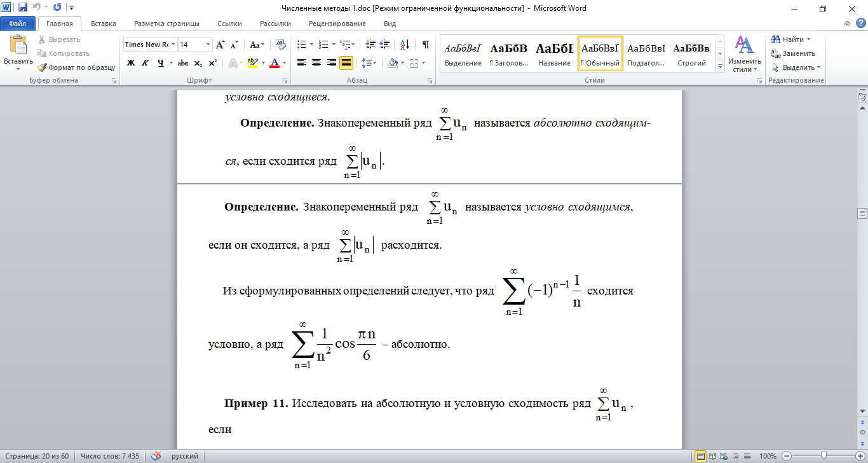This screenshot has width=868, height=463.
Task: Open Шрифт dialog launcher
Action: point(284,81)
